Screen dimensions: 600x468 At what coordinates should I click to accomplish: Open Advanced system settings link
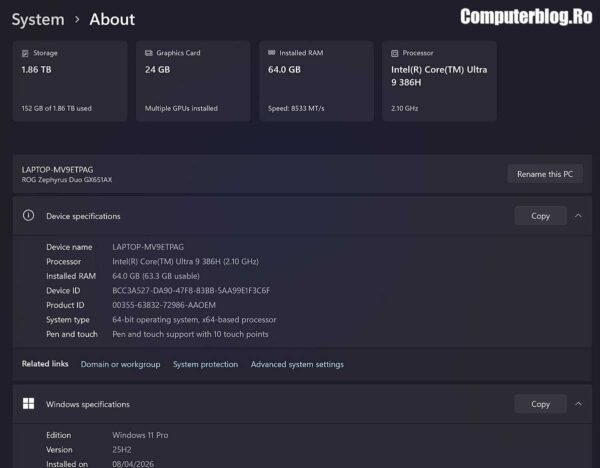[297, 364]
